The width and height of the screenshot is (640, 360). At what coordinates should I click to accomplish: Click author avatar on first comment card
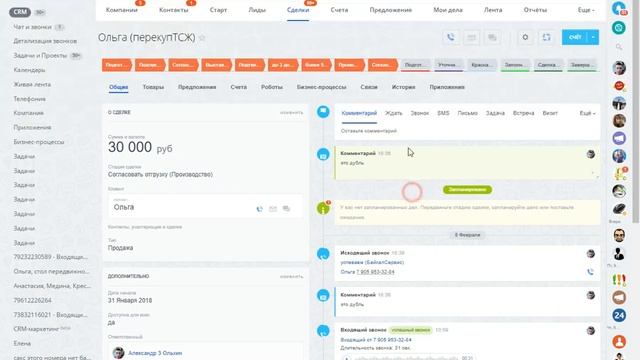tap(591, 154)
